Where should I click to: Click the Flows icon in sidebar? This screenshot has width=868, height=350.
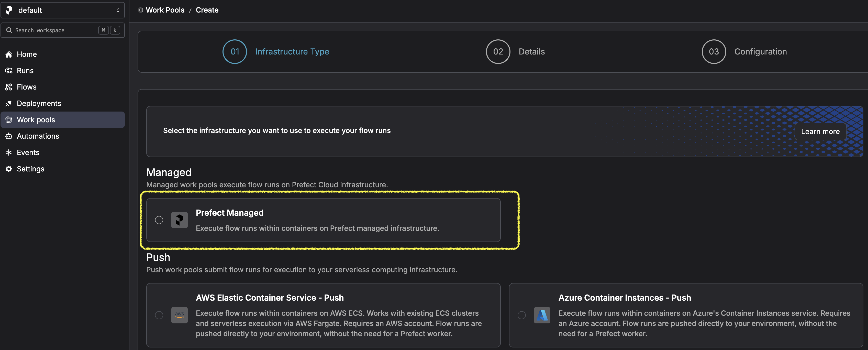pos(9,87)
